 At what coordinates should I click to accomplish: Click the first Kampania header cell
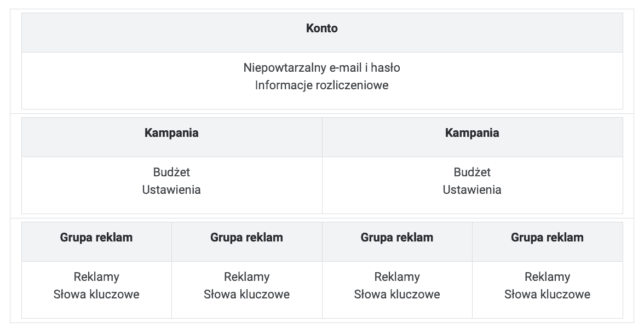[x=171, y=133]
